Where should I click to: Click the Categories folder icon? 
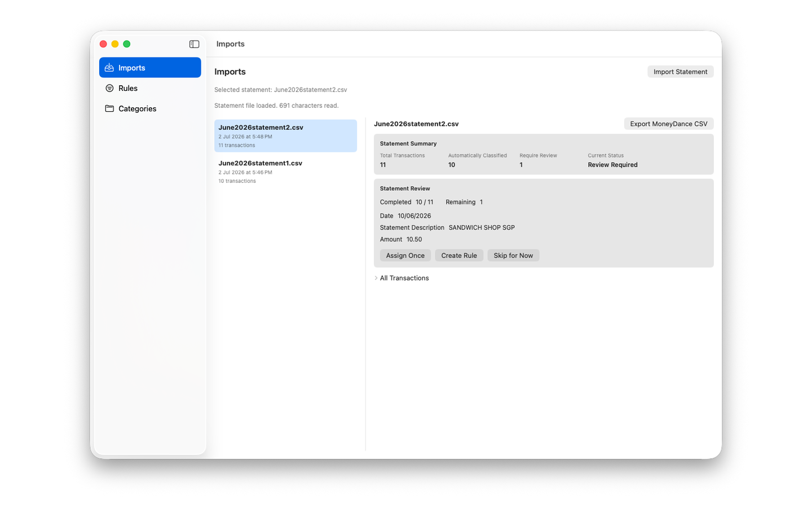[109, 108]
